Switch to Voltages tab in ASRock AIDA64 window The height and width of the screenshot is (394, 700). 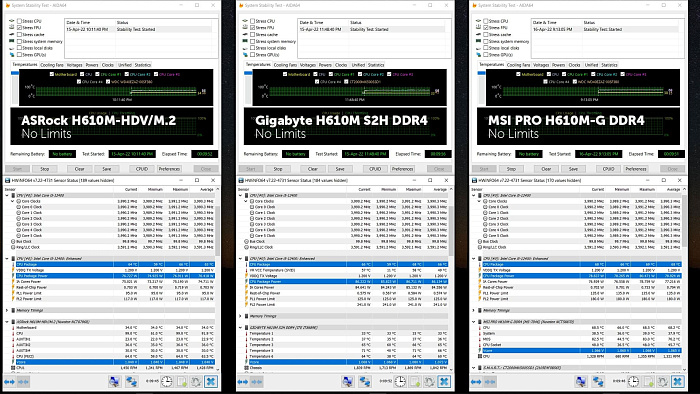pos(75,65)
